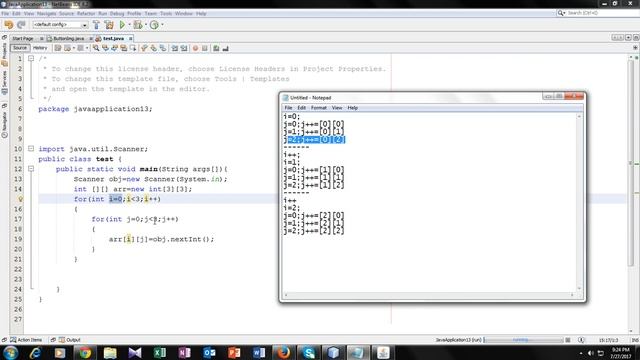Screen dimensions: 640x360
Task: Switch to the Start Page tab
Action: [23, 38]
